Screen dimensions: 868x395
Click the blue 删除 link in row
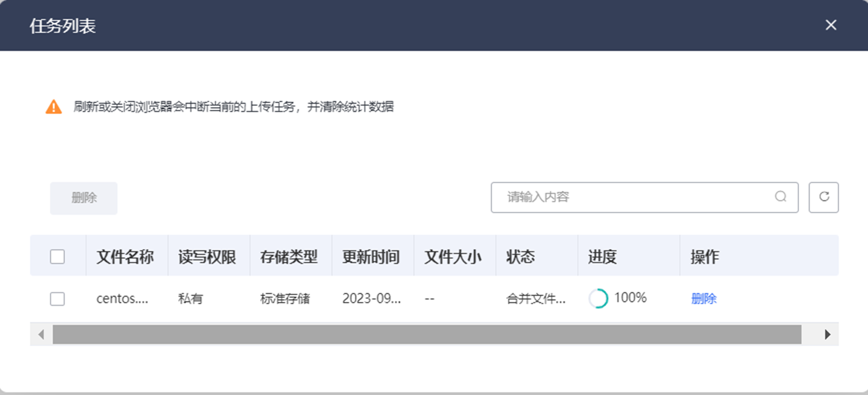(704, 299)
